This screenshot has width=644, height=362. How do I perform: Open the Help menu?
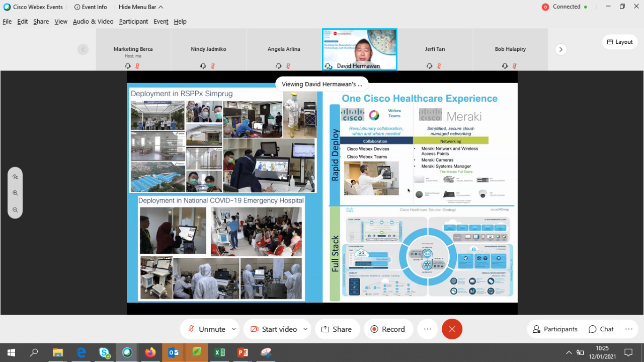click(180, 21)
